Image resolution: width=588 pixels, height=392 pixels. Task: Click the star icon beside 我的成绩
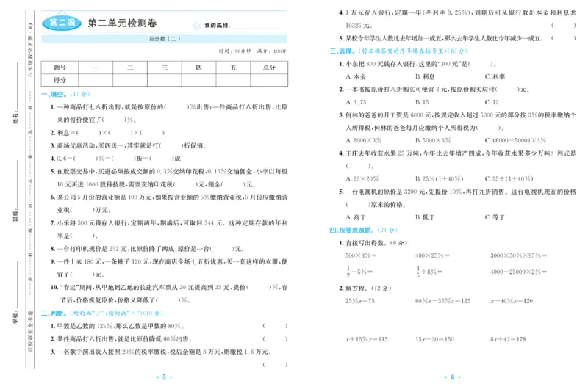pyautogui.click(x=196, y=26)
